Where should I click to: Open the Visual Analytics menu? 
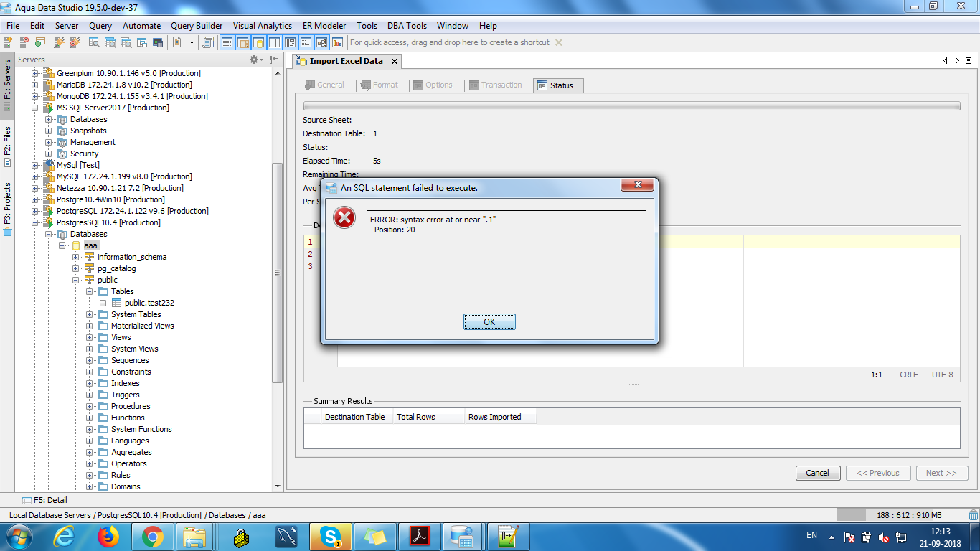click(263, 26)
